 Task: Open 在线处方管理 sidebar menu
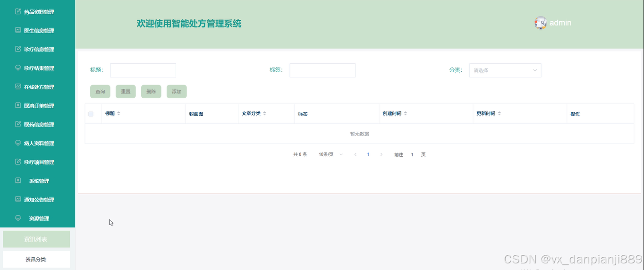coord(37,87)
